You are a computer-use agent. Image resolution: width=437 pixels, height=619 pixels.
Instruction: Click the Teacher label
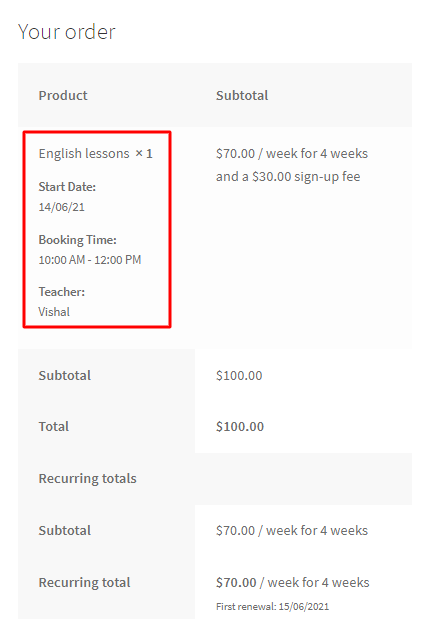point(62,292)
